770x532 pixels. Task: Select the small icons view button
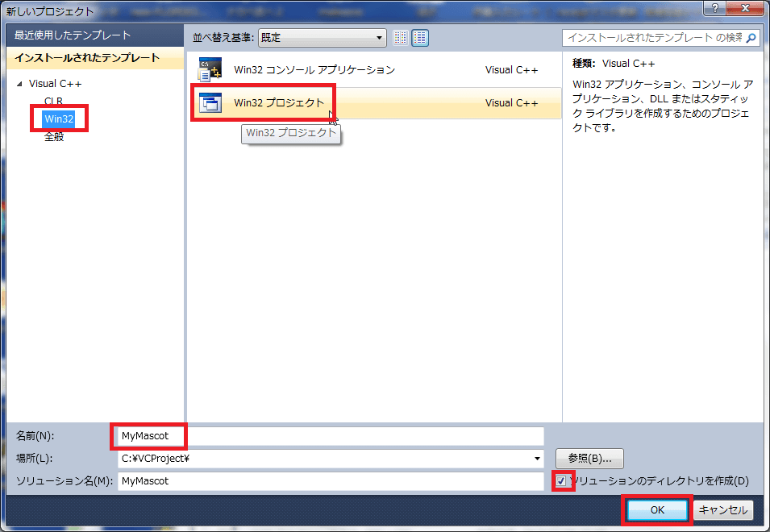pos(401,38)
